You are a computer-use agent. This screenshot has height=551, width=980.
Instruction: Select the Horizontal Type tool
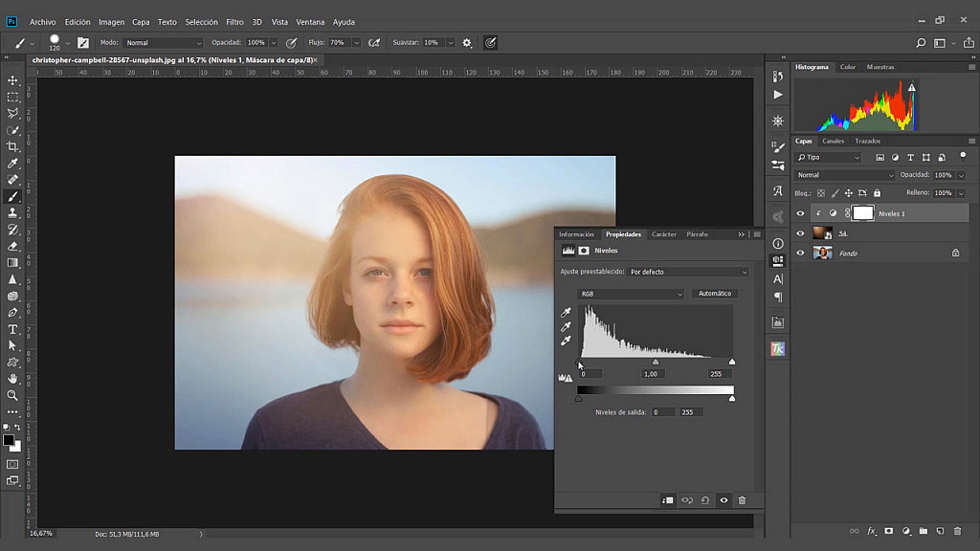[x=12, y=328]
